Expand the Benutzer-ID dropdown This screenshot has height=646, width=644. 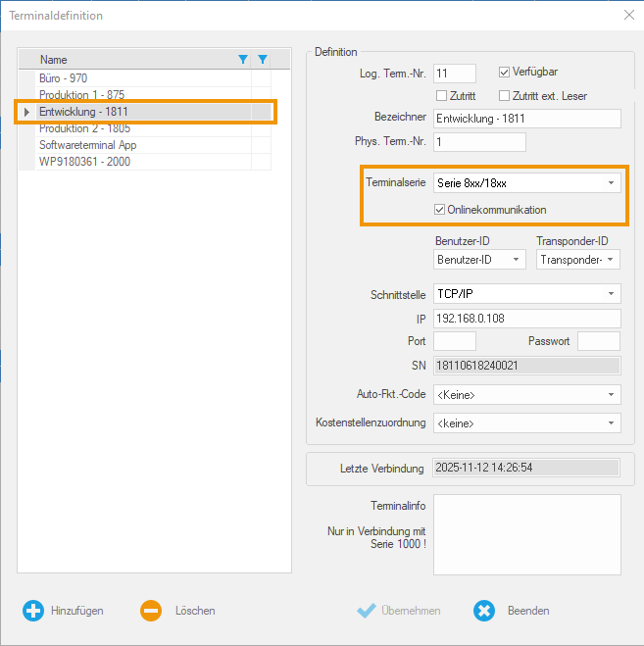tap(516, 260)
